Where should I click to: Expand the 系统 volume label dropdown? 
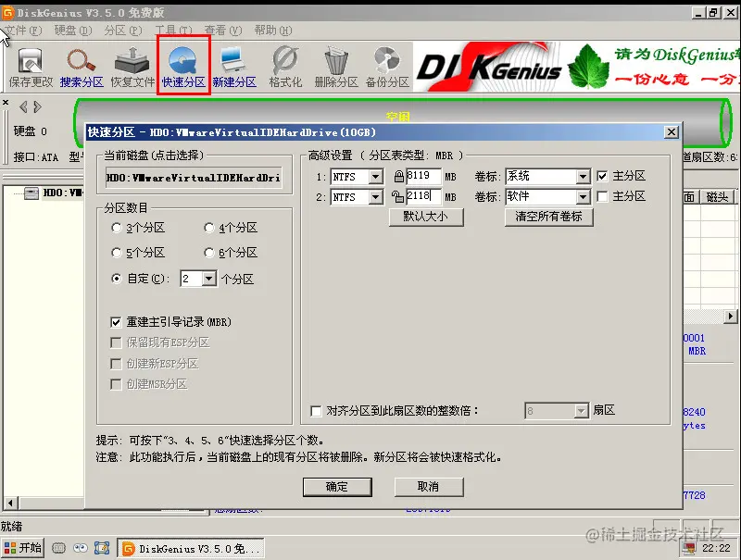584,177
